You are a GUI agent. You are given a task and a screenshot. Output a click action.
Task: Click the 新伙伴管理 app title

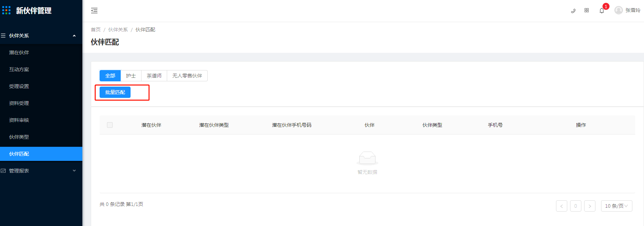point(34,11)
